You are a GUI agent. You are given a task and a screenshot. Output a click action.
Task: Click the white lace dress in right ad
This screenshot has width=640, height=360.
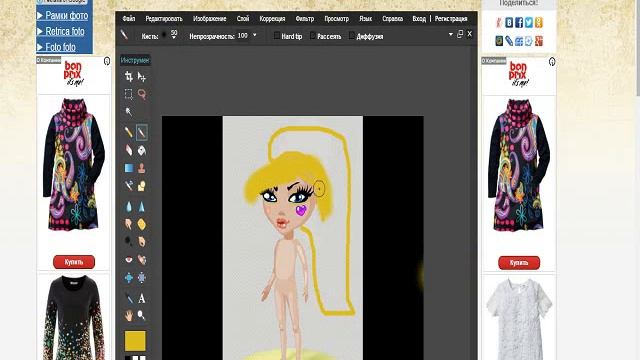[x=519, y=318]
